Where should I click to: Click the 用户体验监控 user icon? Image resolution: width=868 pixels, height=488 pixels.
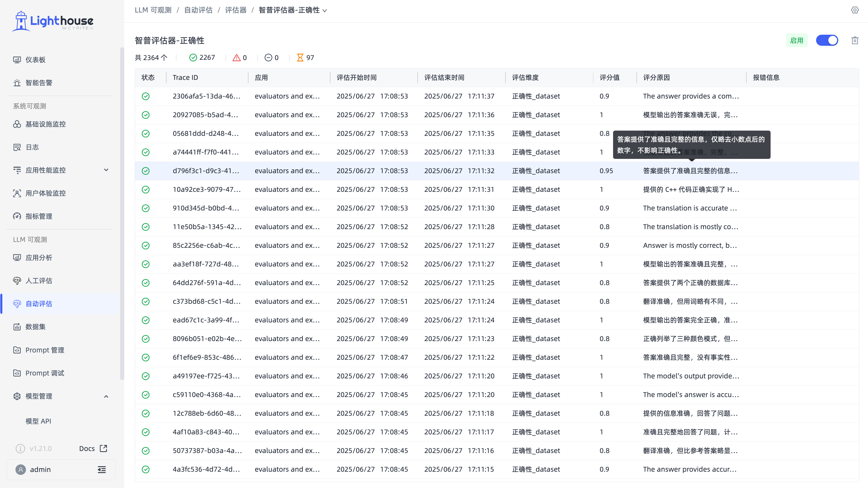click(17, 193)
